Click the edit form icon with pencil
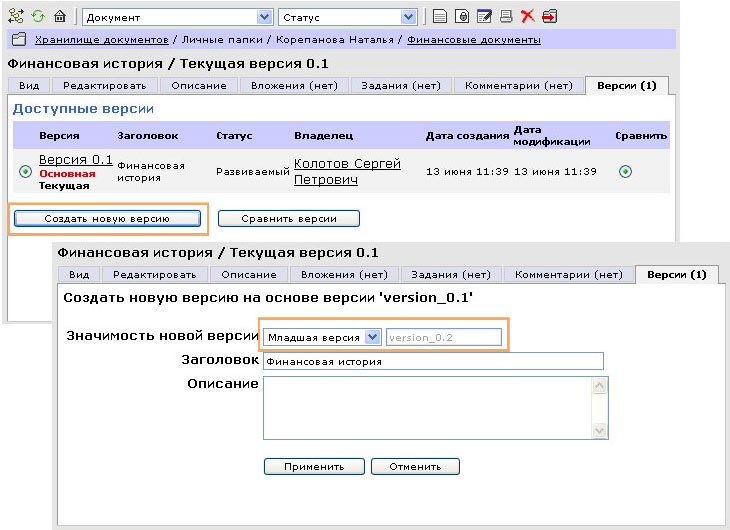The image size is (730, 530). tap(484, 17)
